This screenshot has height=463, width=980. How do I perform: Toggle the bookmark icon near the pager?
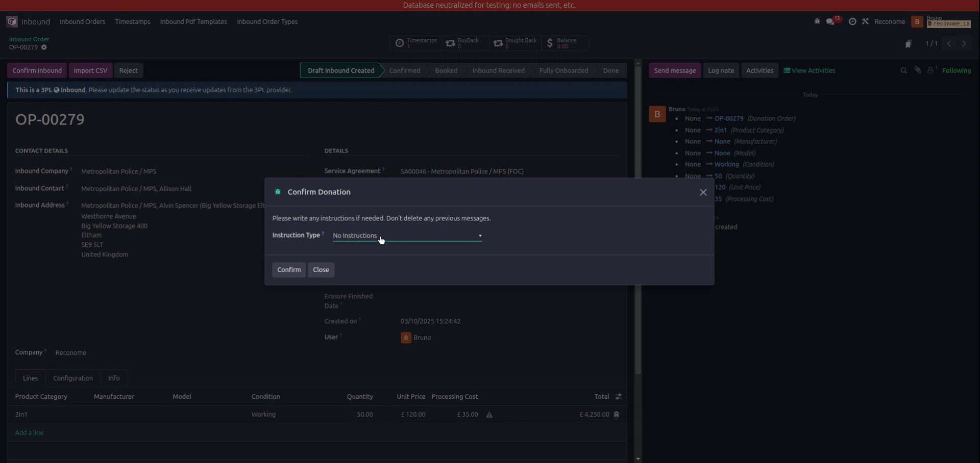[x=909, y=44]
